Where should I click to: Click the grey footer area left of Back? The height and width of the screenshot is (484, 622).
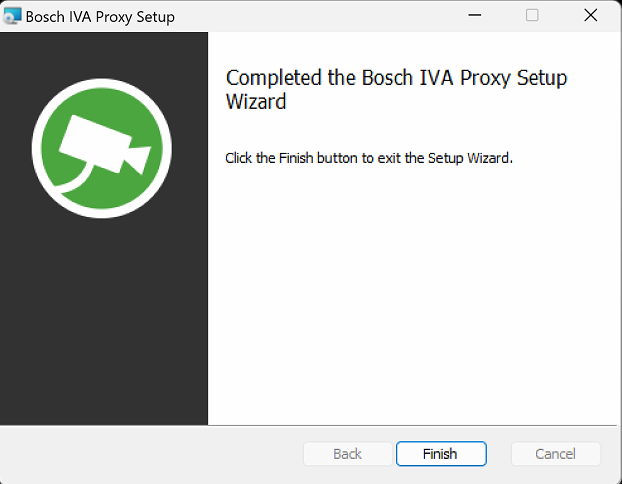[x=150, y=454]
